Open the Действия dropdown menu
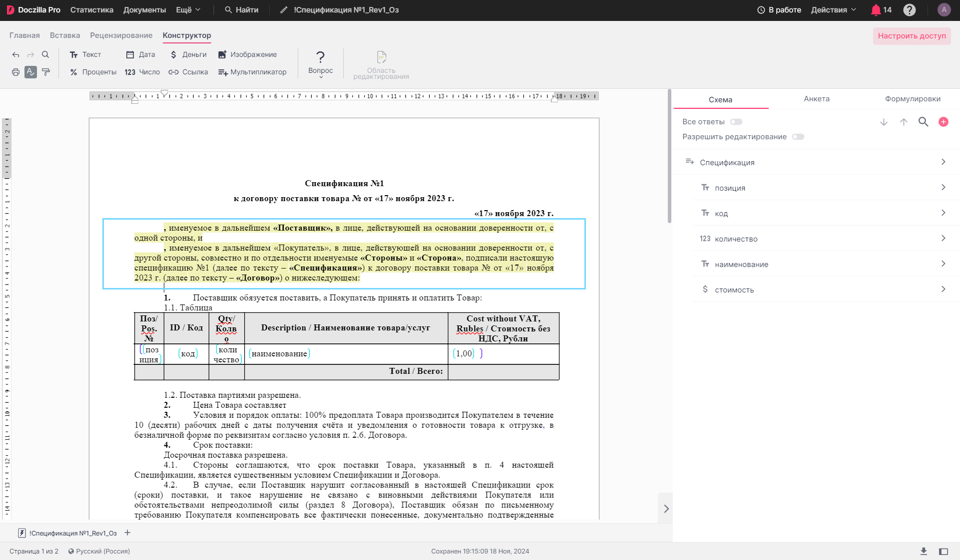Screen dimensions: 960x560 click(x=833, y=10)
